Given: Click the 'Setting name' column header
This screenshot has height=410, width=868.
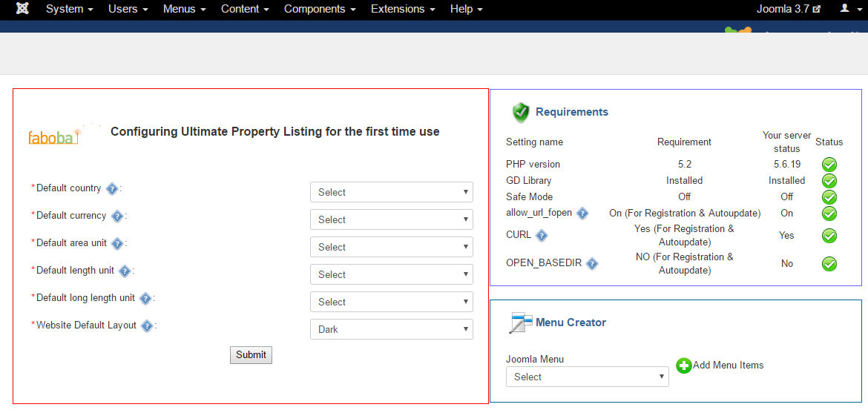Looking at the screenshot, I should click(534, 142).
